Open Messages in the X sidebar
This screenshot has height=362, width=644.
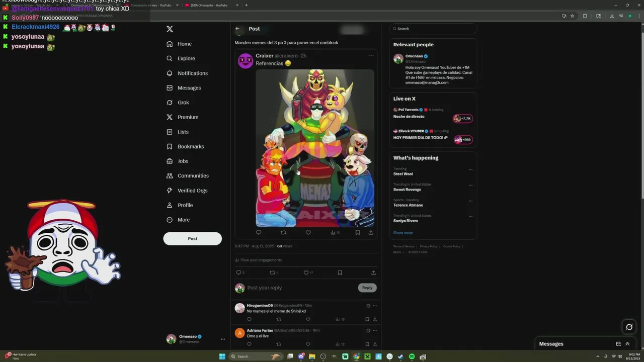(x=183, y=88)
